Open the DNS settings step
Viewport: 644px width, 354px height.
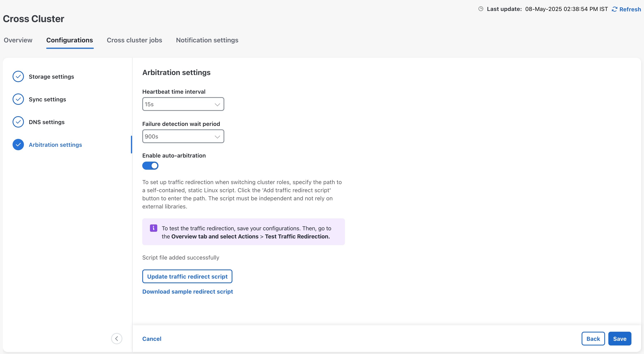46,122
